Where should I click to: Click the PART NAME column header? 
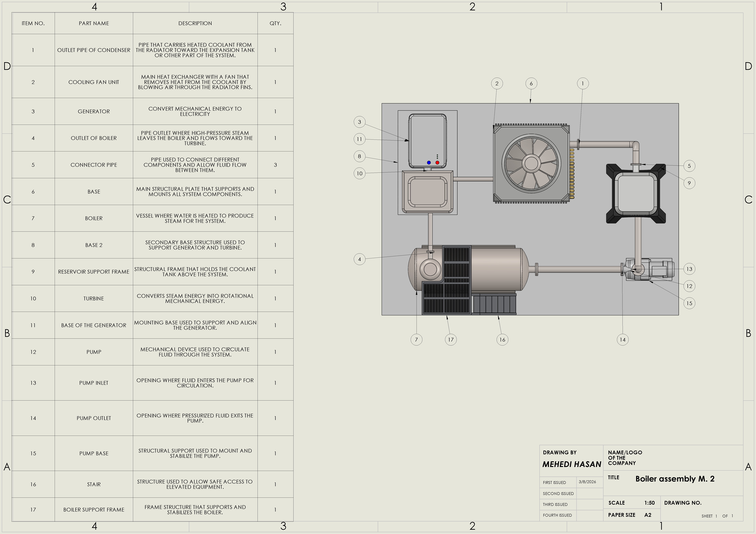click(x=94, y=23)
